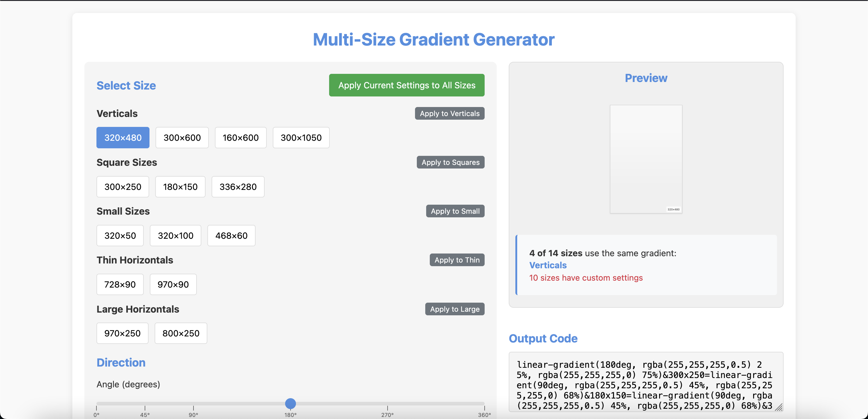This screenshot has width=868, height=419.
Task: Click the Output Code heading
Action: click(543, 339)
